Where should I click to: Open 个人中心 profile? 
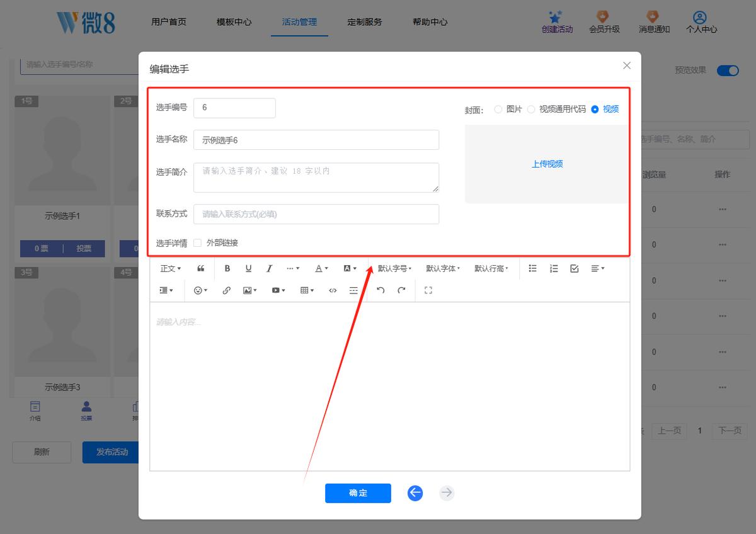pos(701,22)
